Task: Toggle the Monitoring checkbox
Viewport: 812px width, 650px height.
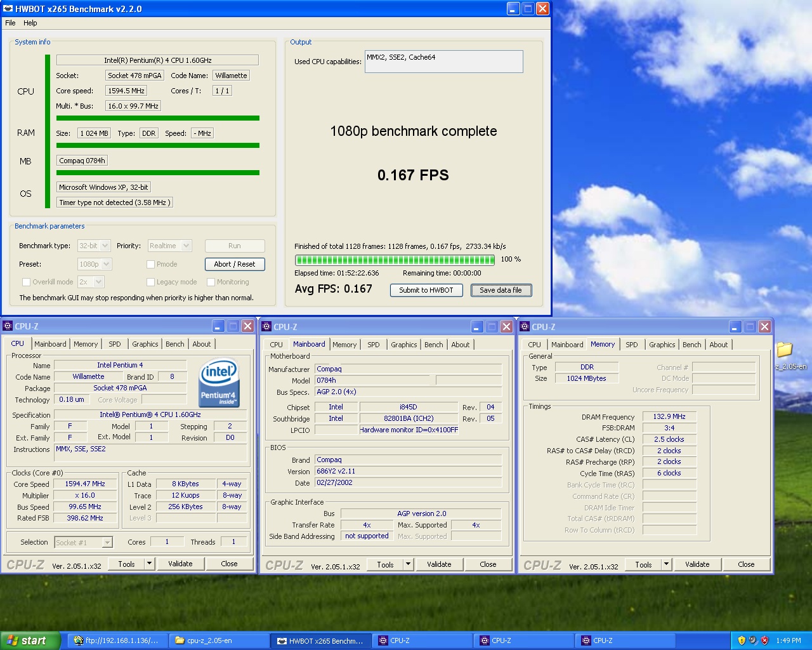Action: (x=210, y=282)
